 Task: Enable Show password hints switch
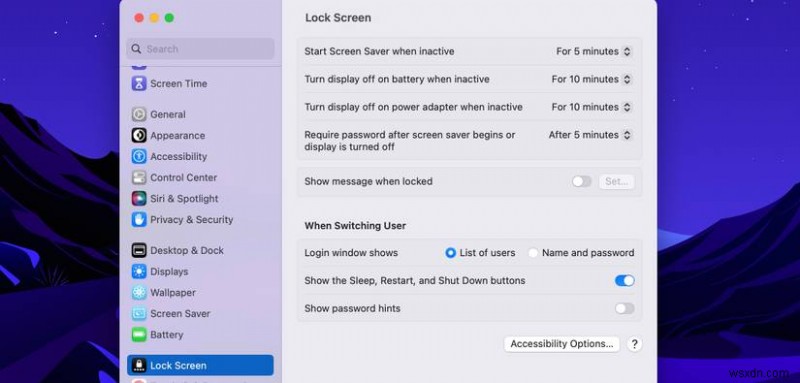point(624,309)
